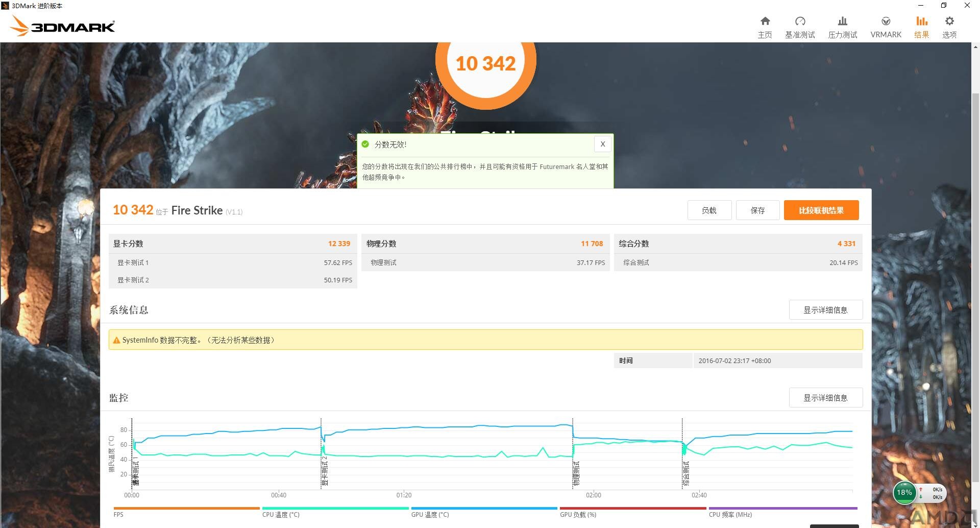Viewport: 980px width, 528px height.
Task: Click the 结果 tab label
Action: tap(921, 35)
